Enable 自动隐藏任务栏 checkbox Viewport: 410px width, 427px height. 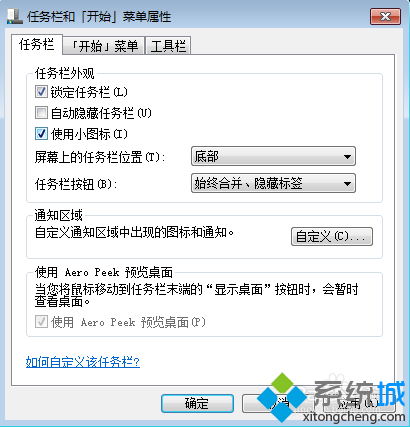pos(41,113)
